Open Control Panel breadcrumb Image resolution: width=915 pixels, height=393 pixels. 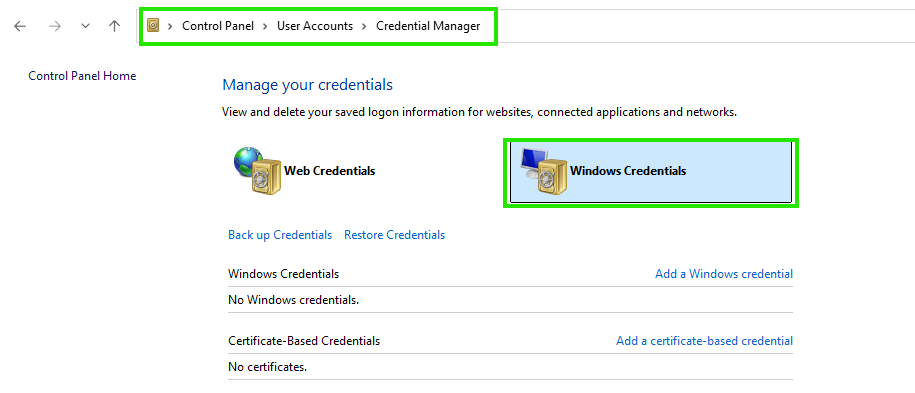tap(218, 26)
